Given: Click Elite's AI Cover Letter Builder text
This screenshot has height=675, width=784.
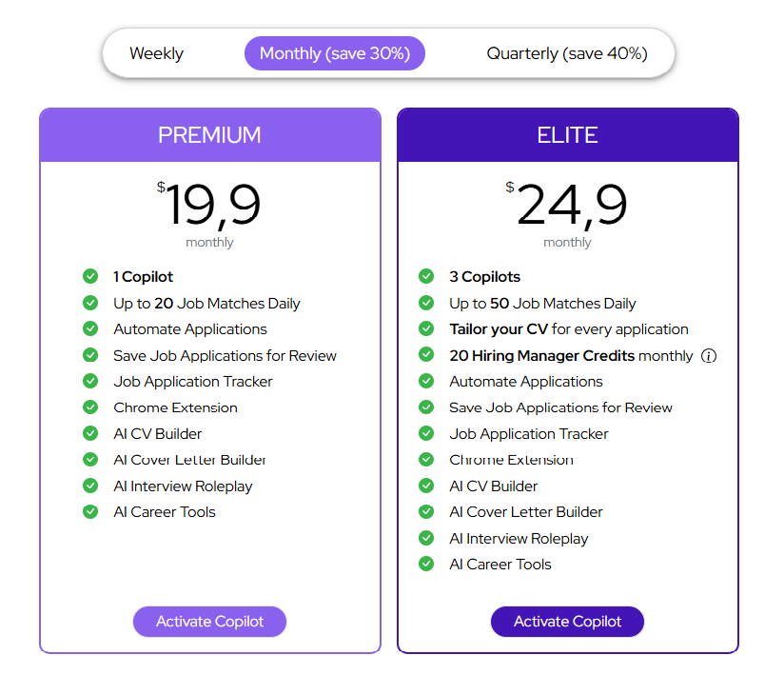Looking at the screenshot, I should (x=525, y=512).
